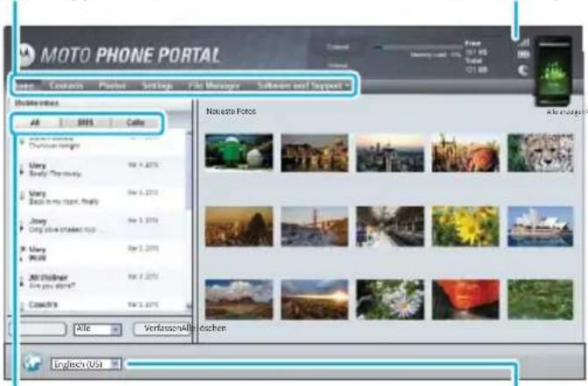Click the phone preview image

[x=554, y=71]
